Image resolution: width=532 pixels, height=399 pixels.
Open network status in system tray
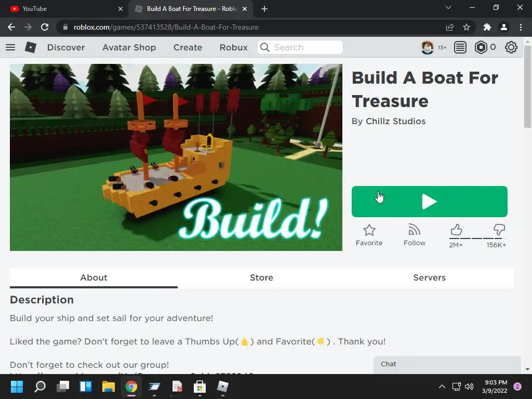tap(456, 387)
